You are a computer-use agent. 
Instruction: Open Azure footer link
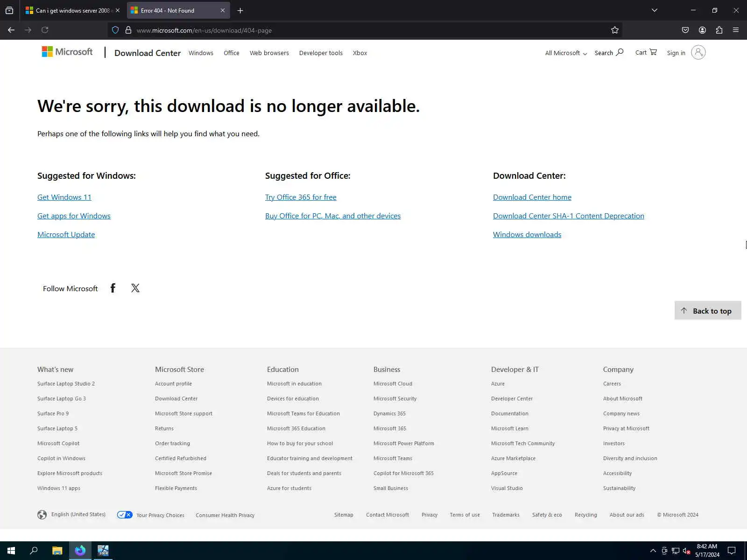click(498, 384)
